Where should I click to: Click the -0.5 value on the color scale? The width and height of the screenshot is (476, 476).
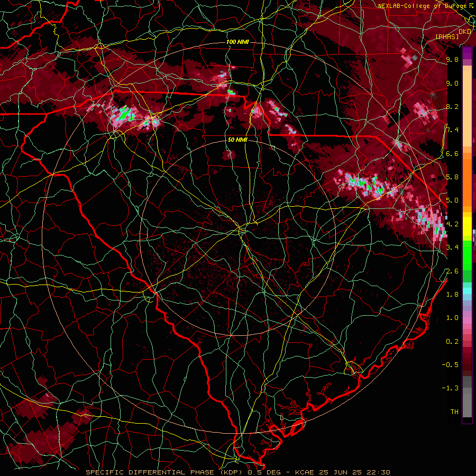pos(450,364)
